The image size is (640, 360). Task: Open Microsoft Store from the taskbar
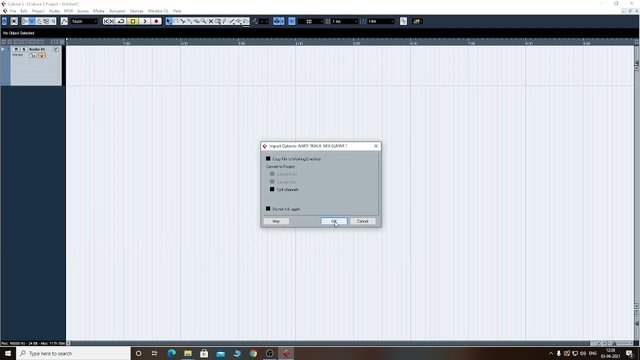pos(204,353)
